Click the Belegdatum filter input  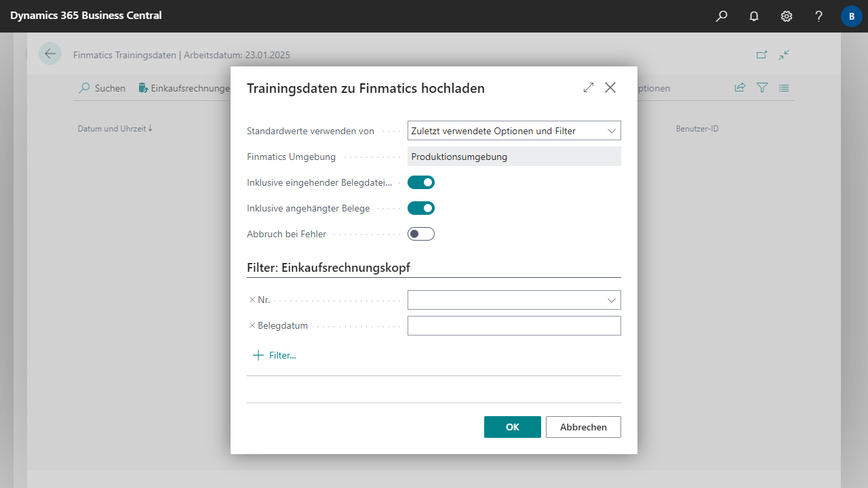[x=514, y=326]
